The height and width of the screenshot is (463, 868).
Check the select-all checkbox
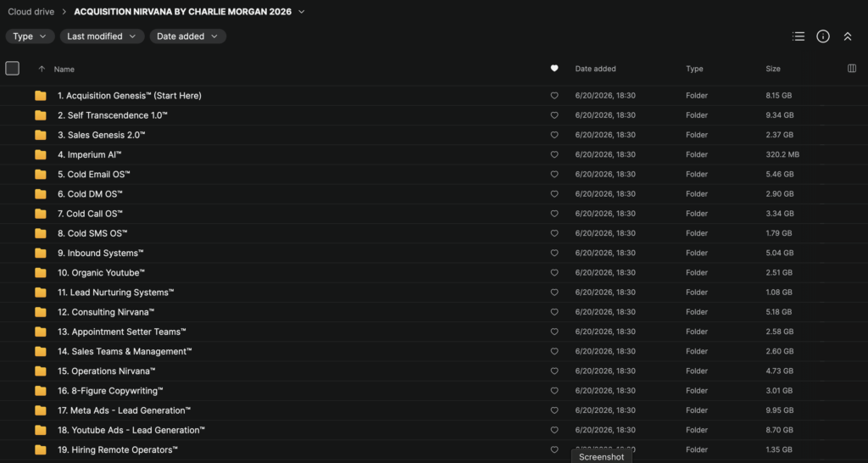12,68
